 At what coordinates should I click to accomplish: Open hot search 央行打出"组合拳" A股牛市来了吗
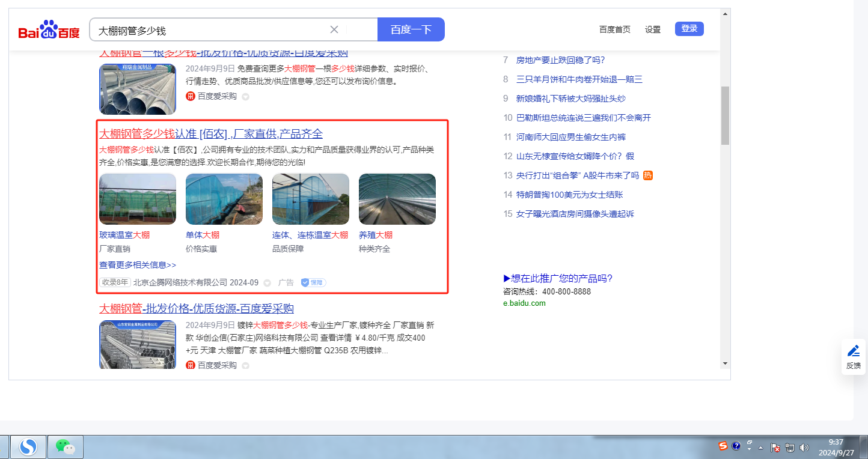point(578,175)
